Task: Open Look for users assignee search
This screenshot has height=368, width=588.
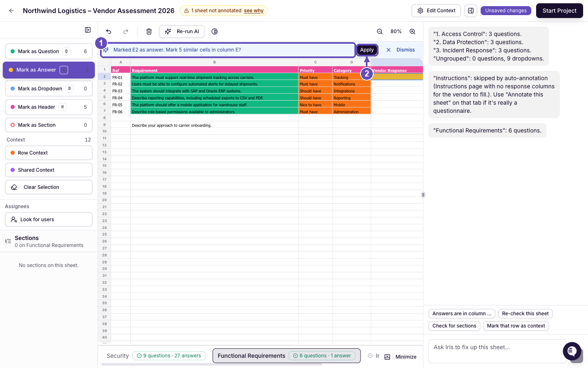Action: pyautogui.click(x=49, y=220)
